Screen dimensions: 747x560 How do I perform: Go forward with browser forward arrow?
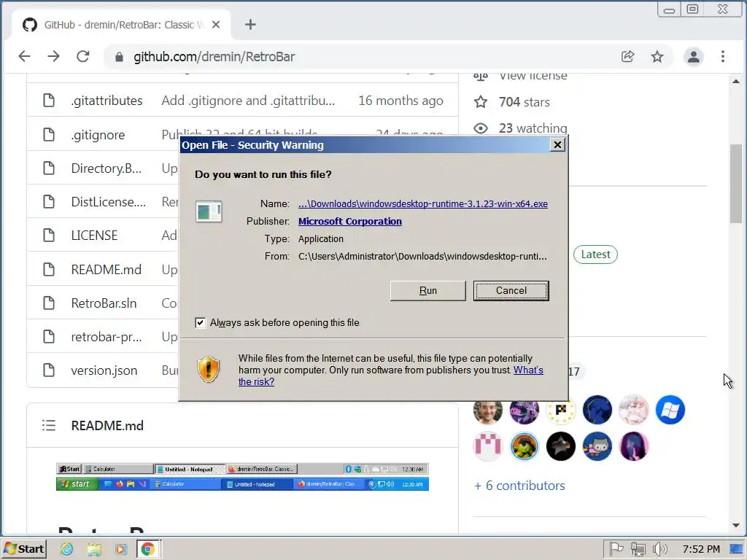(54, 57)
